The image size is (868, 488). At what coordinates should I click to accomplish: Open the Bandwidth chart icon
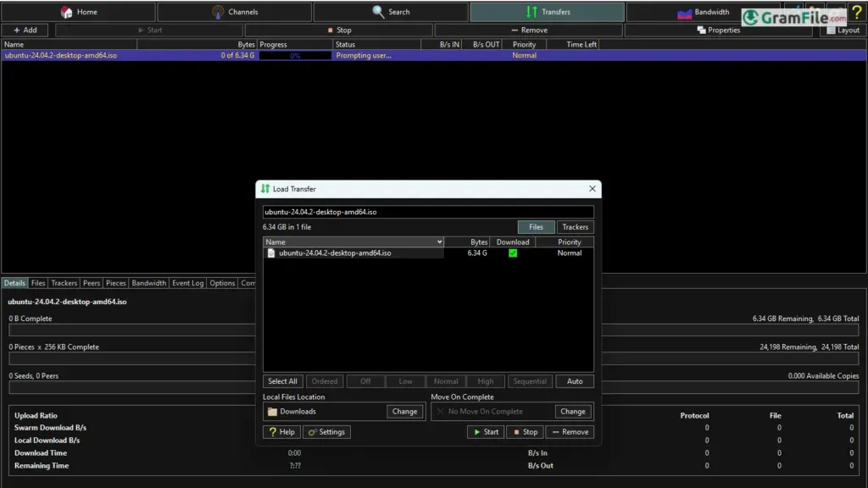click(684, 12)
